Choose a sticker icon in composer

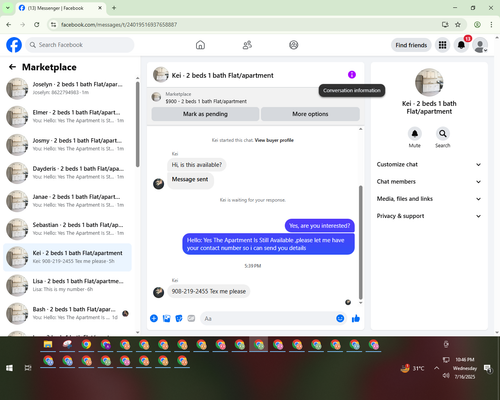click(x=179, y=318)
